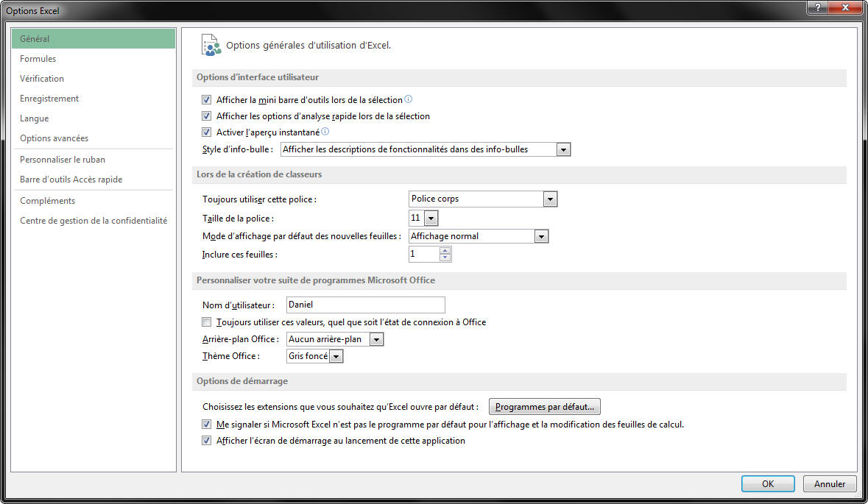Select the Général category
Viewport: 868px width, 504px height.
click(x=93, y=39)
